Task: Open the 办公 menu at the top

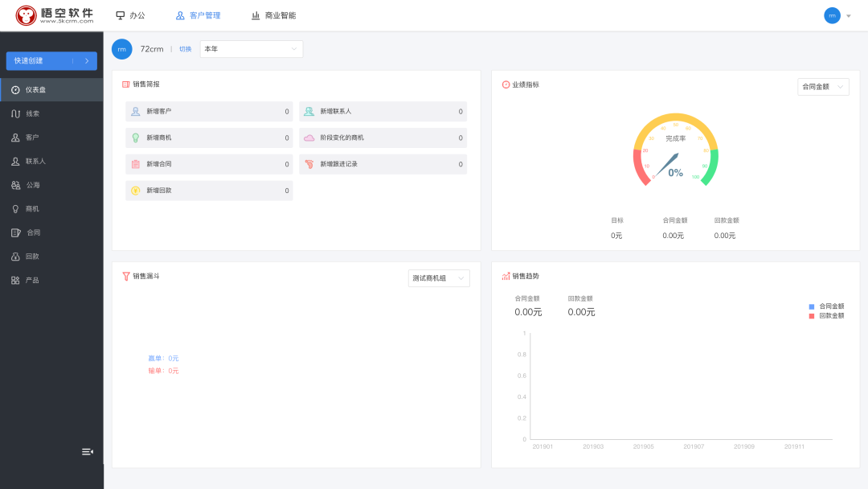Action: (131, 14)
